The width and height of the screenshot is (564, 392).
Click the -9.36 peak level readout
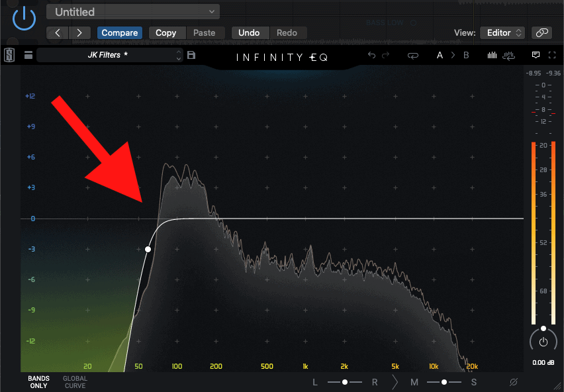click(553, 73)
